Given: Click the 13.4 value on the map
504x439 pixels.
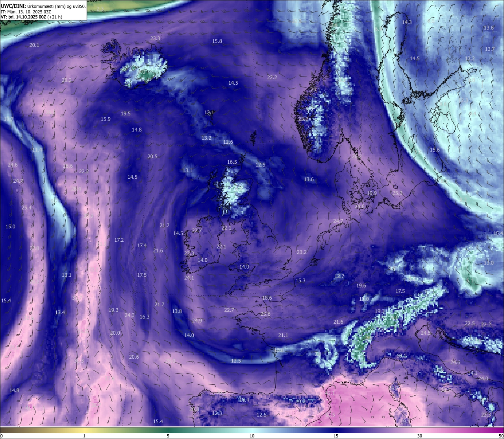Looking at the screenshot, I should pyautogui.click(x=60, y=313).
